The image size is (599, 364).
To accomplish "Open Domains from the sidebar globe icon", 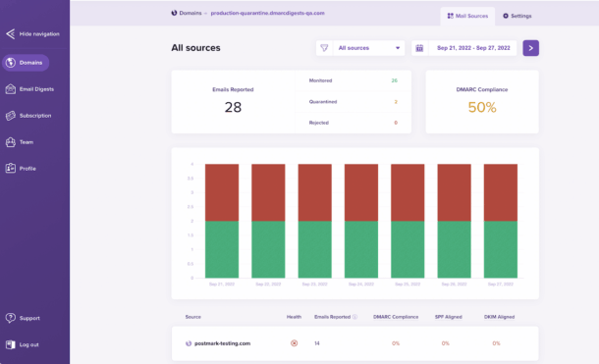I will [x=11, y=63].
